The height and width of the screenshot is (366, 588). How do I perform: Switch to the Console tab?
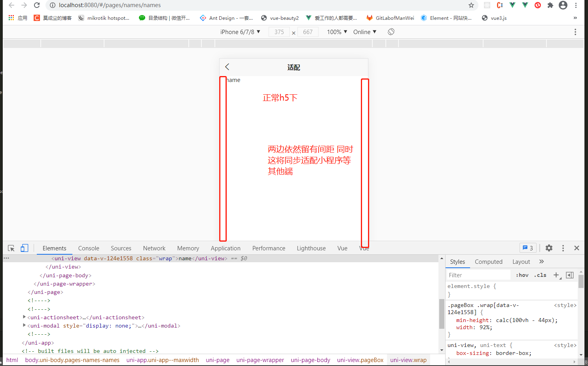click(89, 248)
